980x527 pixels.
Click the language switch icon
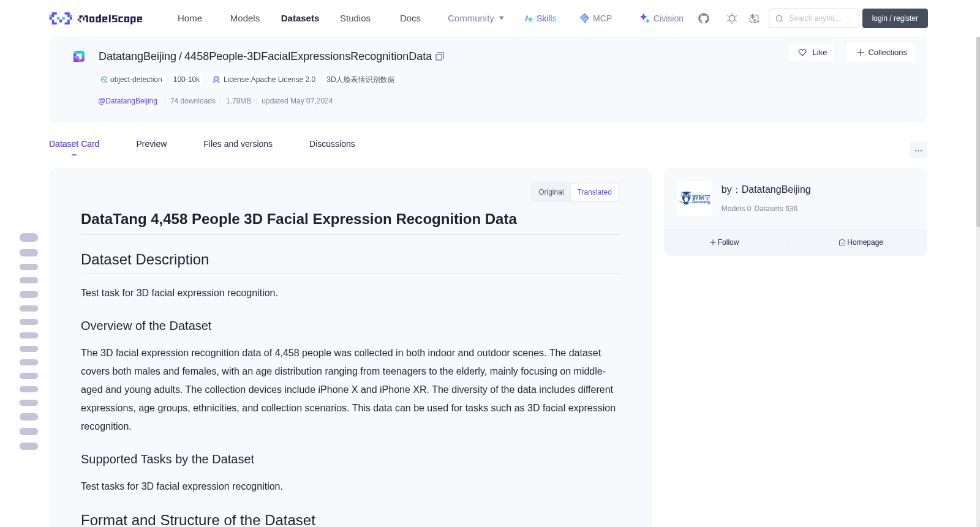(x=754, y=18)
